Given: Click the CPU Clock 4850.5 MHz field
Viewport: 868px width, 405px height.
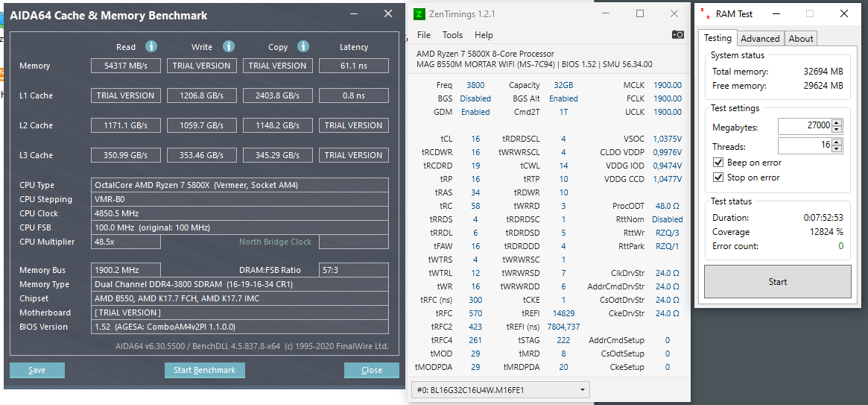Looking at the screenshot, I should point(240,213).
